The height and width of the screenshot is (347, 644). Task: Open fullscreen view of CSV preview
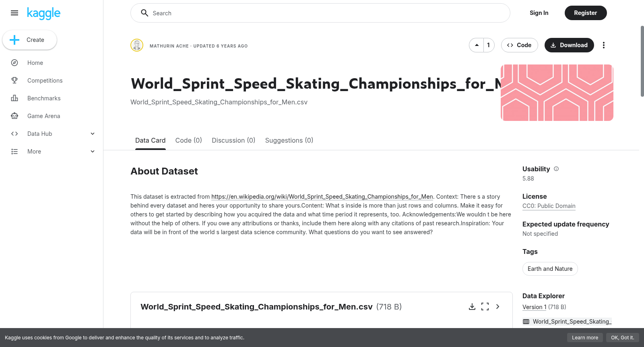pos(485,307)
